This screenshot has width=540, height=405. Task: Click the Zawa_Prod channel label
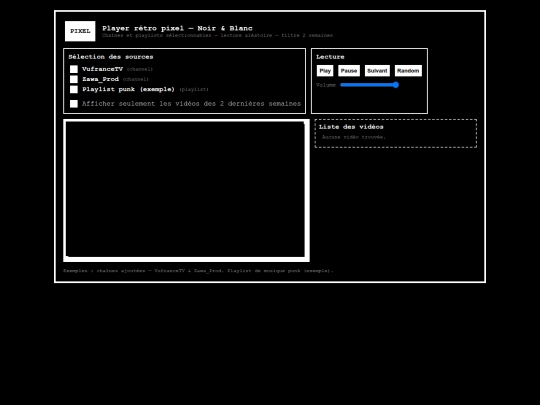[100, 79]
